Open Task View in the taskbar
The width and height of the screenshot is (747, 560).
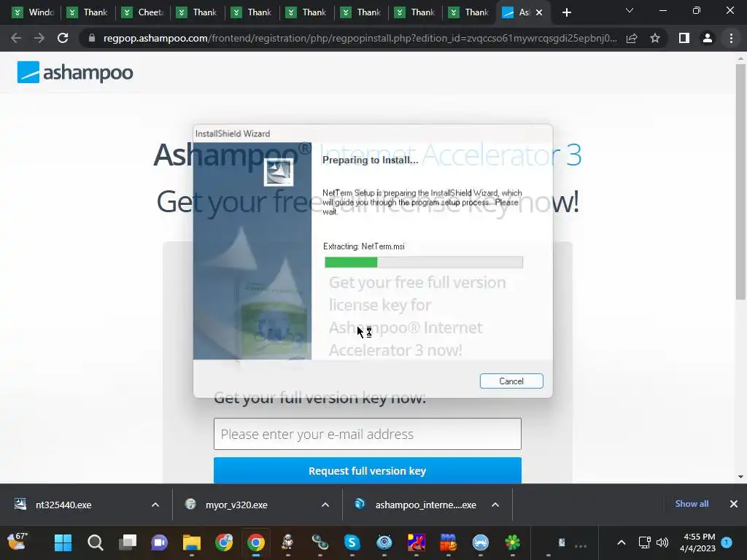[127, 542]
